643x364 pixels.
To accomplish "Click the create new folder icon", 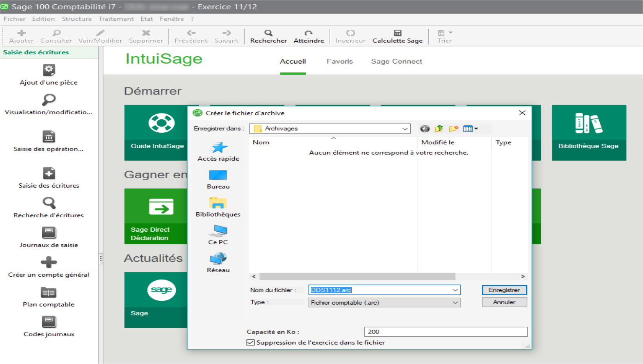I will point(453,129).
